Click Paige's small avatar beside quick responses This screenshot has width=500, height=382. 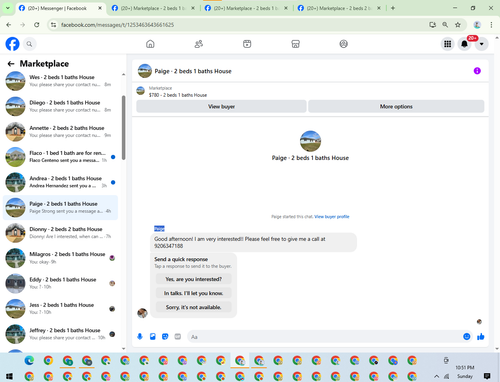[142, 313]
